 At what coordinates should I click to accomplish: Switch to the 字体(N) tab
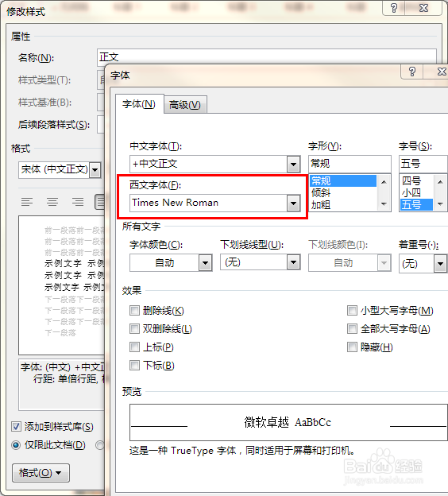coord(139,104)
